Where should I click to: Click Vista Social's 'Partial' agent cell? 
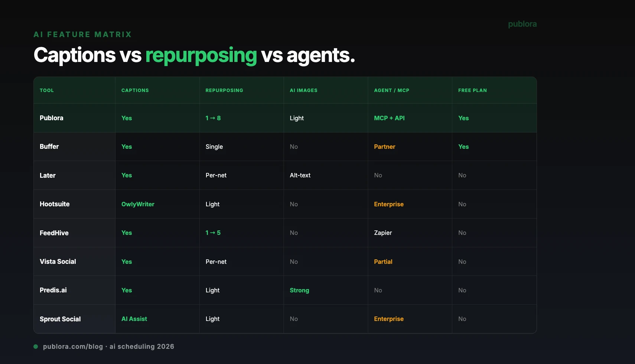(x=383, y=262)
